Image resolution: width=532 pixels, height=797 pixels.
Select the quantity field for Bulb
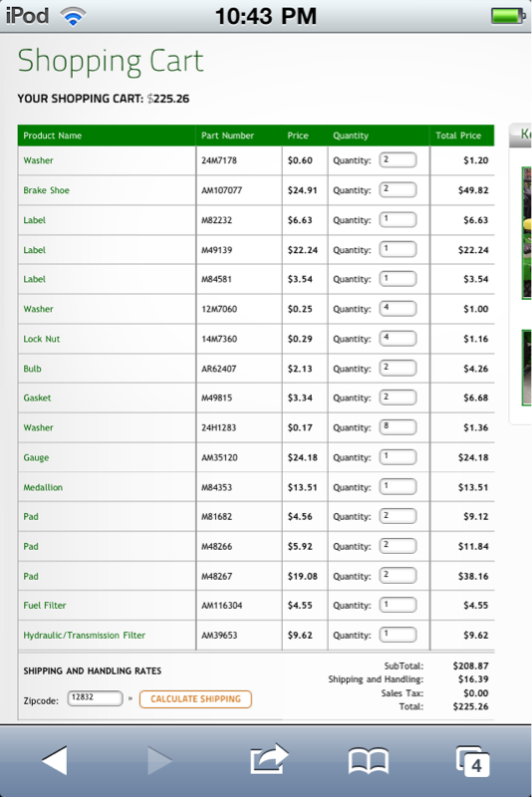click(x=398, y=368)
